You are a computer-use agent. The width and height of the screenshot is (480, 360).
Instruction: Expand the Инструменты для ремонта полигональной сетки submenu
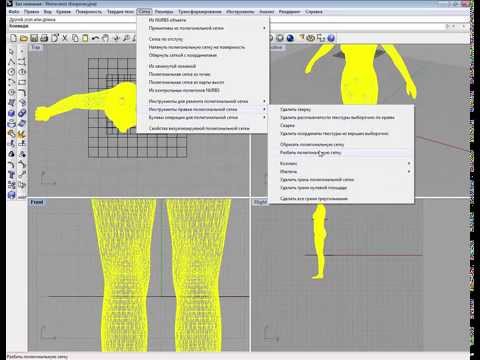coord(202,101)
